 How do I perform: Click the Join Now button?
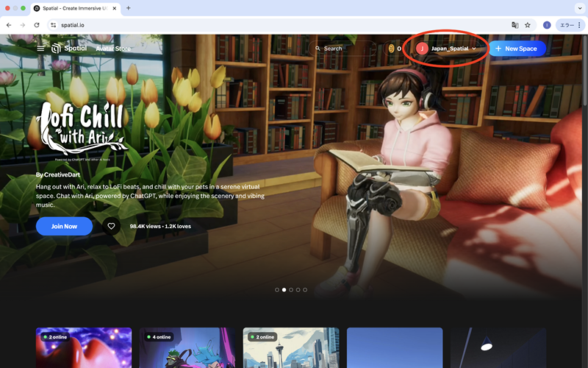(64, 226)
